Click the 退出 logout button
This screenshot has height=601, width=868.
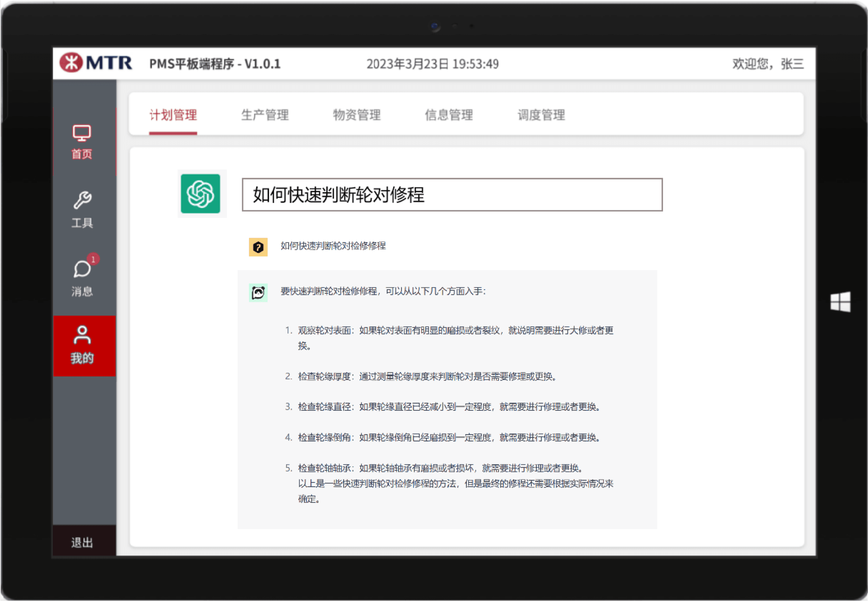tap(82, 542)
